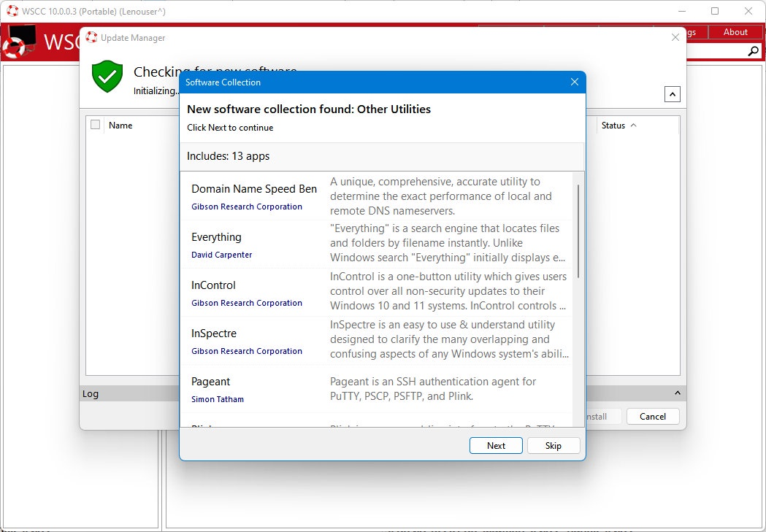Click the green shield check icon
This screenshot has width=766, height=532.
107,76
